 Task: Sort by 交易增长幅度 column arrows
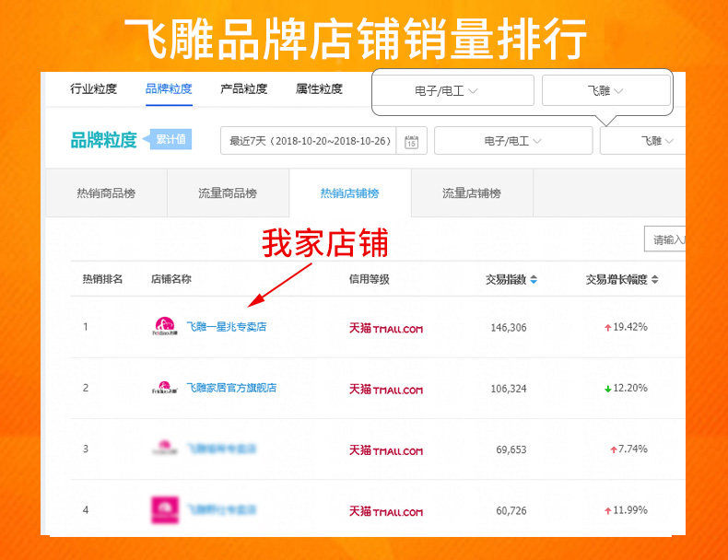654,279
